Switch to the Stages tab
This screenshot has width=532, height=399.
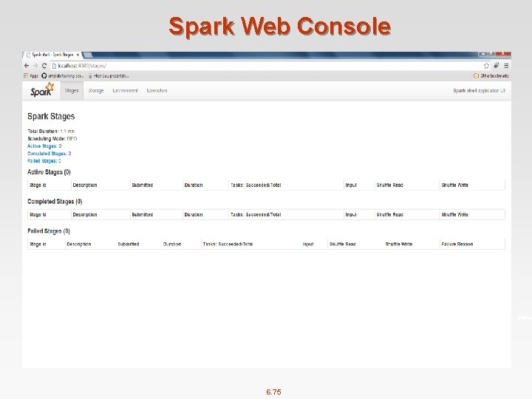point(72,91)
